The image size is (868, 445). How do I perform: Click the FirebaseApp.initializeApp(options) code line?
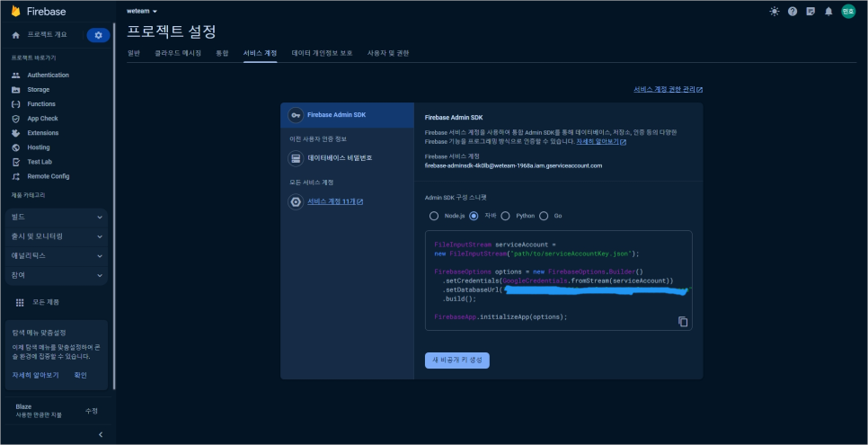click(x=501, y=317)
